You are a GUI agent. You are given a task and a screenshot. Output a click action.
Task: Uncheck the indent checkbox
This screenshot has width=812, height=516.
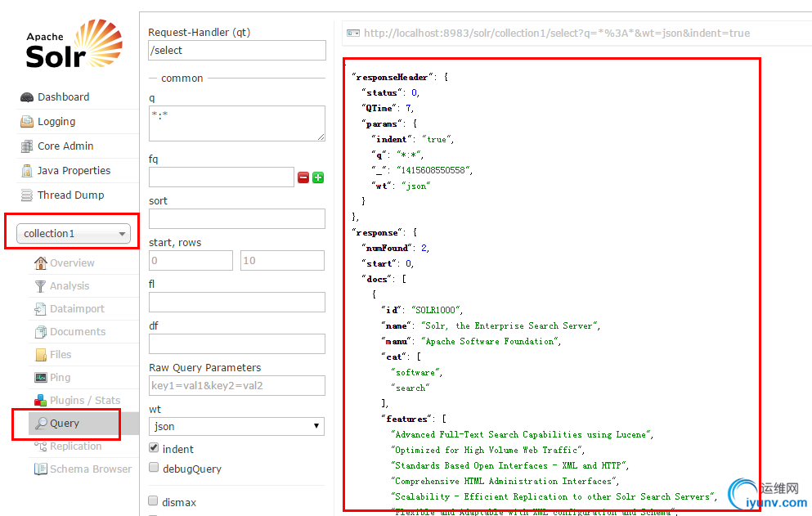click(x=154, y=447)
